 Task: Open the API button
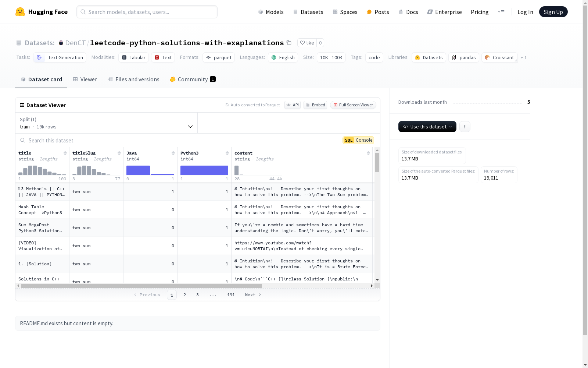pos(293,105)
